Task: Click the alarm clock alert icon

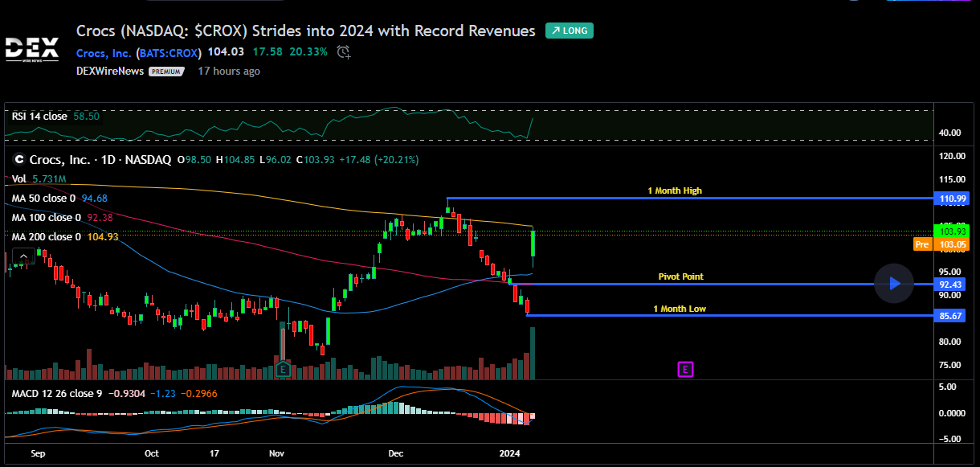Action: [344, 52]
